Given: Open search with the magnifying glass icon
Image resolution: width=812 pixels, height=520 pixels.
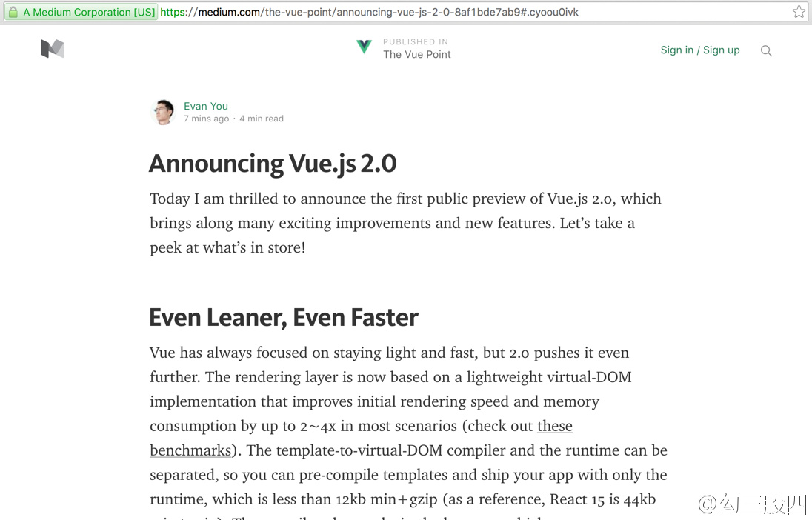Looking at the screenshot, I should pyautogui.click(x=766, y=51).
